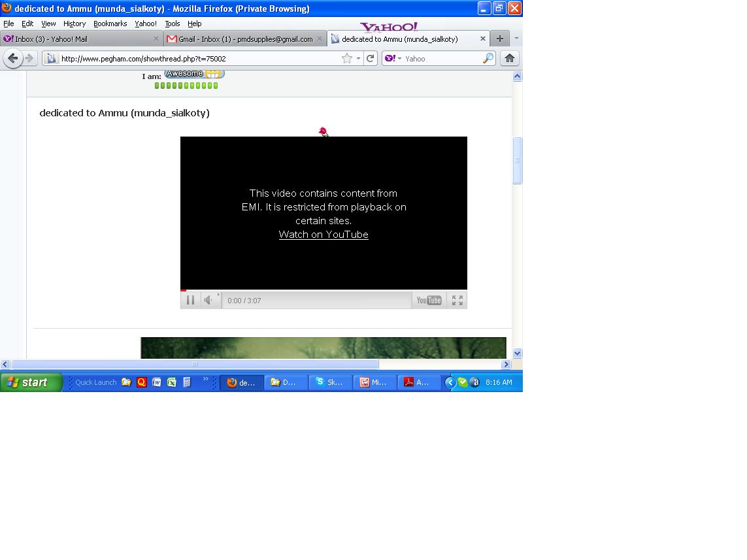The image size is (747, 560).
Task: Open the folder icon in Quick Launch
Action: coord(126,382)
